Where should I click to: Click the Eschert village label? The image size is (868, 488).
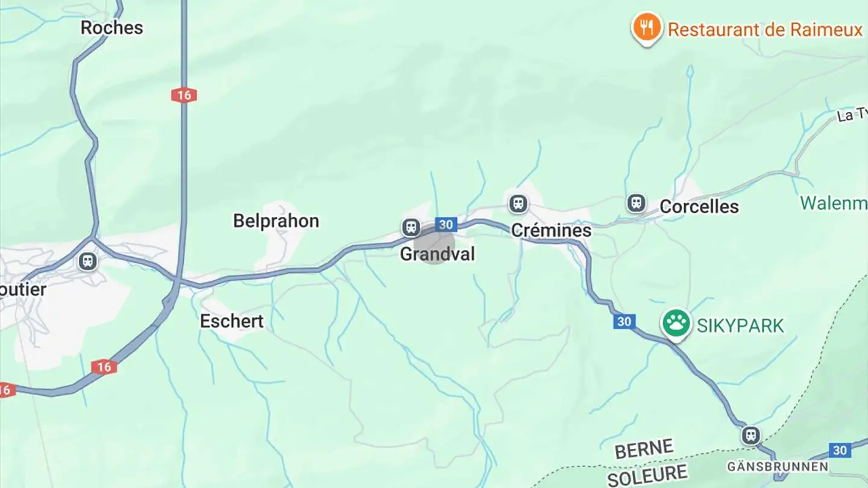(x=232, y=321)
